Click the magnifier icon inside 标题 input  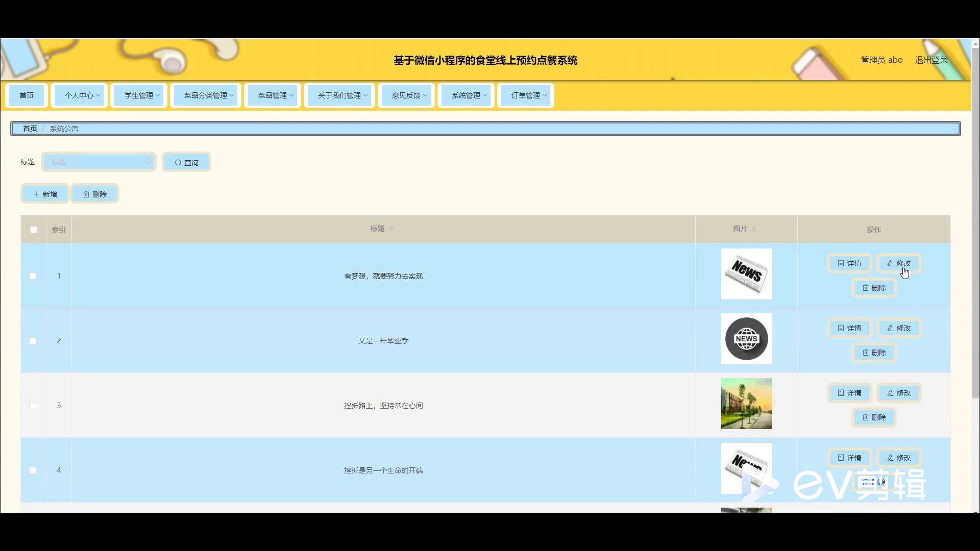coord(148,162)
